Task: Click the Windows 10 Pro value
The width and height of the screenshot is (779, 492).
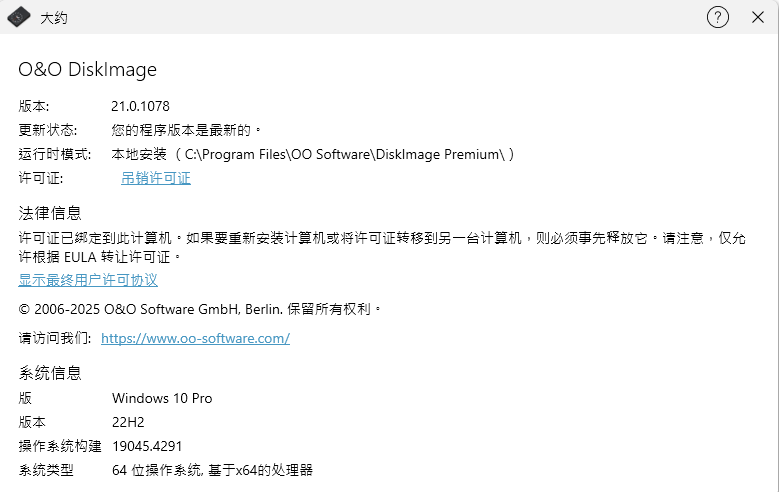Action: [x=162, y=398]
